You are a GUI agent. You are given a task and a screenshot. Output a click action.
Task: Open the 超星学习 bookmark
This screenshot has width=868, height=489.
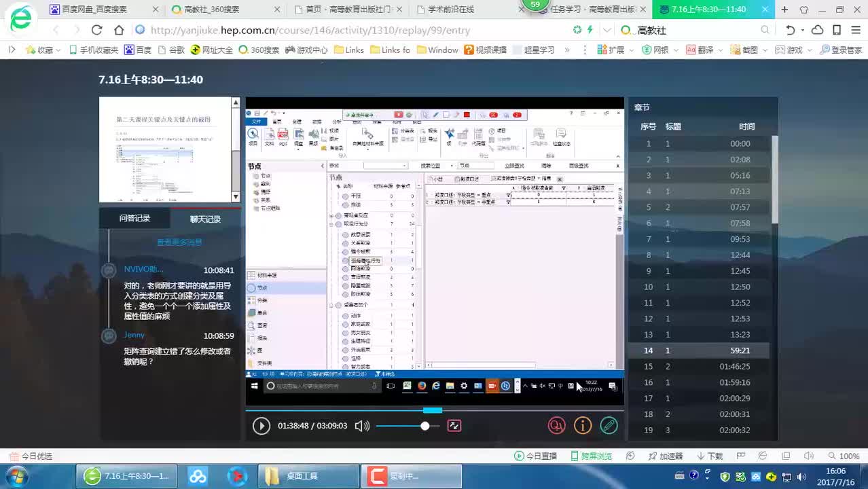[x=534, y=50]
